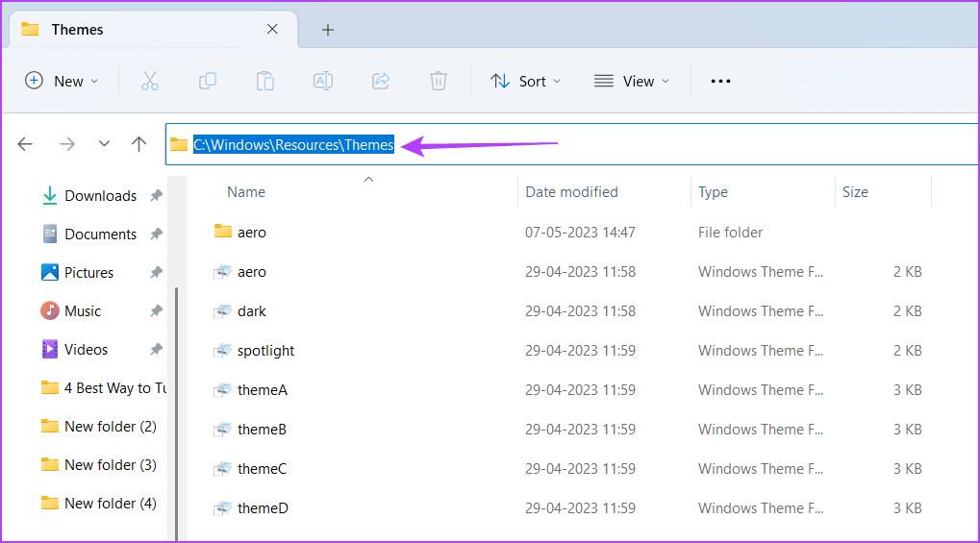
Task: Click the Rename icon
Action: click(322, 82)
